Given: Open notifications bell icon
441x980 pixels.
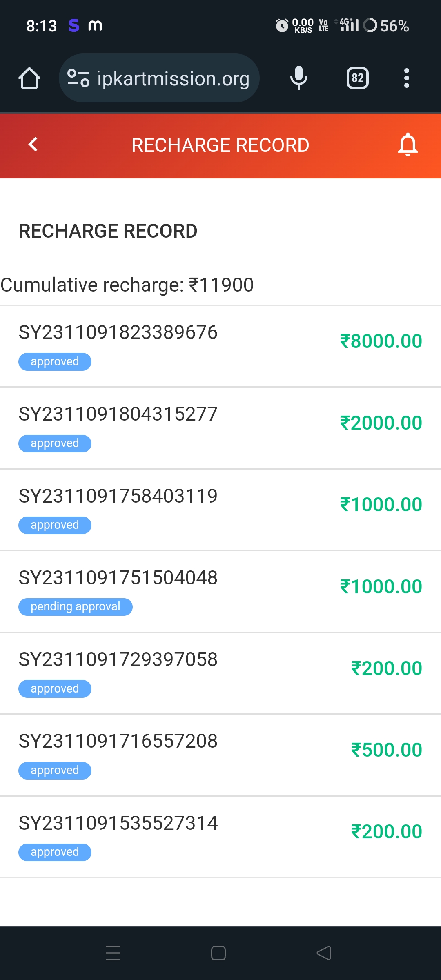Looking at the screenshot, I should [408, 145].
